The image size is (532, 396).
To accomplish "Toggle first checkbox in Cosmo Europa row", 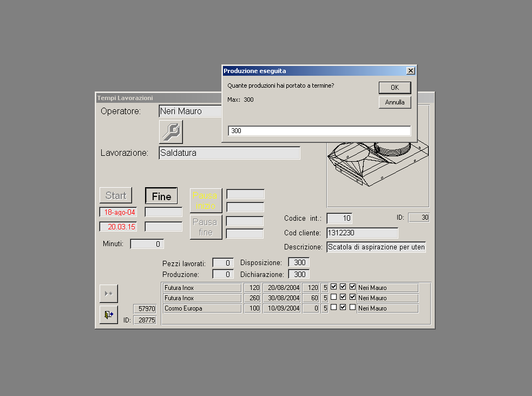I will [x=334, y=307].
